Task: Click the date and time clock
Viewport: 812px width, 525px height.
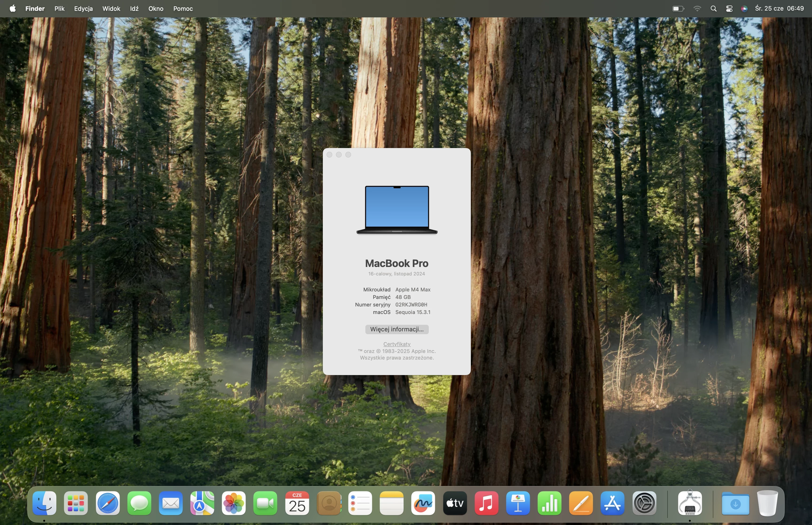Action: pos(779,8)
